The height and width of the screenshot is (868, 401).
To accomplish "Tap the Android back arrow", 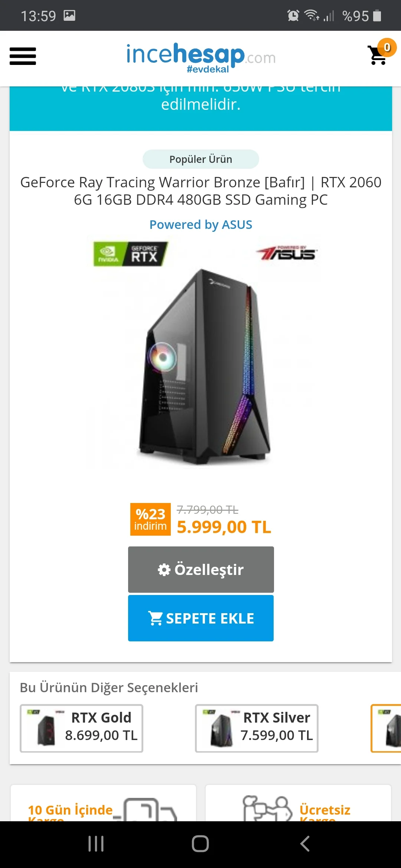I will [305, 844].
